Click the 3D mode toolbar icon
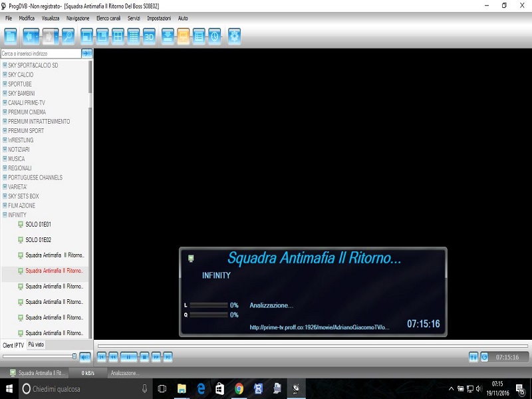Viewport: 532px width, 399px height. pos(148,37)
